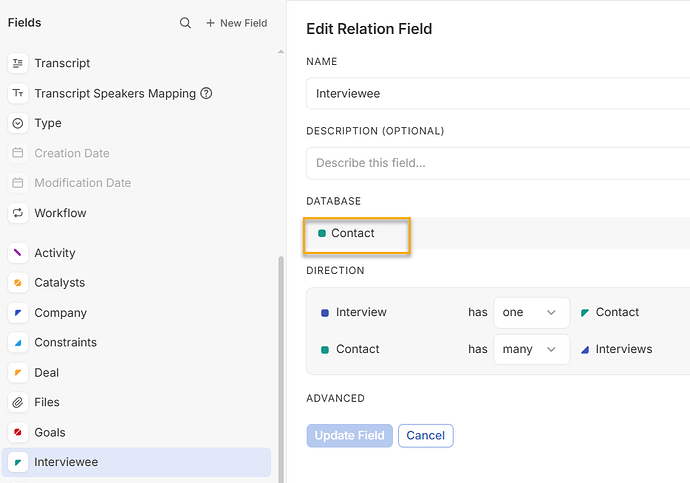This screenshot has height=483, width=690.
Task: Click the Cancel button
Action: pos(425,435)
